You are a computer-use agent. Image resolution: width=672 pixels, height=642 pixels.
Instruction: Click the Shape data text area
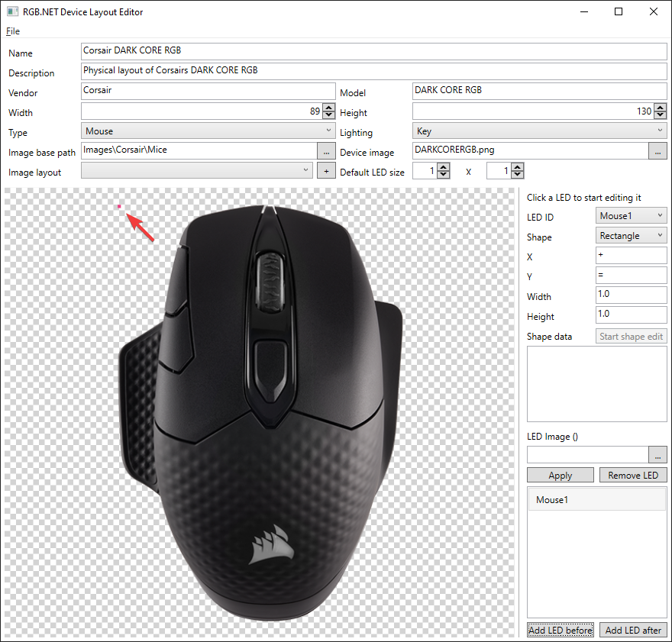click(x=597, y=384)
